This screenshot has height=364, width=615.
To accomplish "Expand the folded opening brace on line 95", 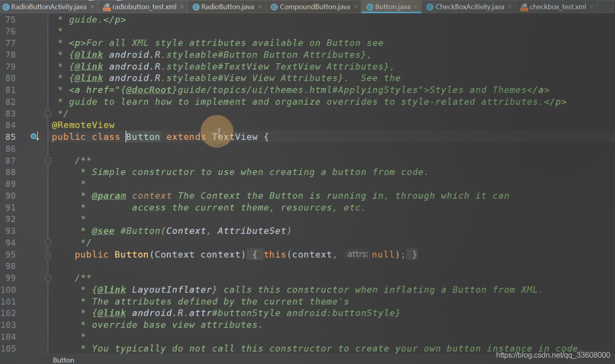I will [x=255, y=255].
